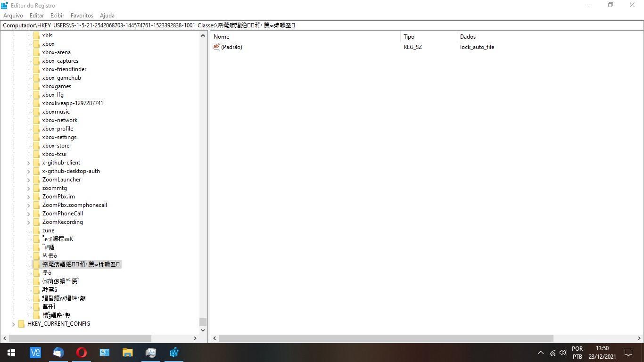Select the xbls folder icon
The image size is (644, 362).
click(x=36, y=35)
